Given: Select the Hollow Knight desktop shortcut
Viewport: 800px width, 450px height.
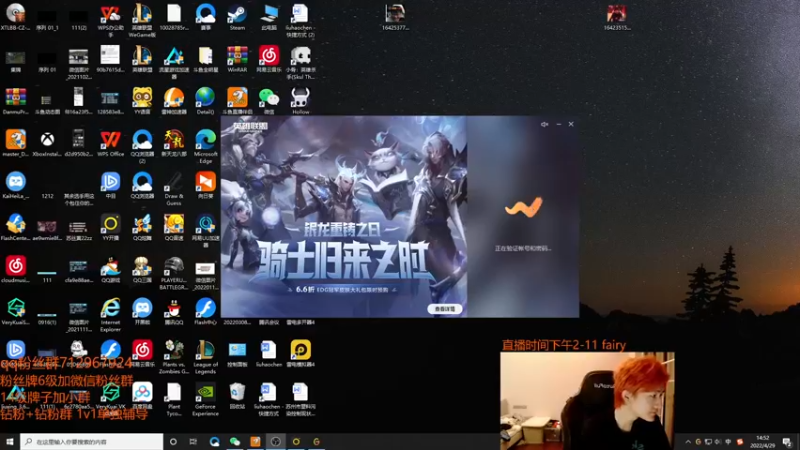Looking at the screenshot, I should 301,101.
